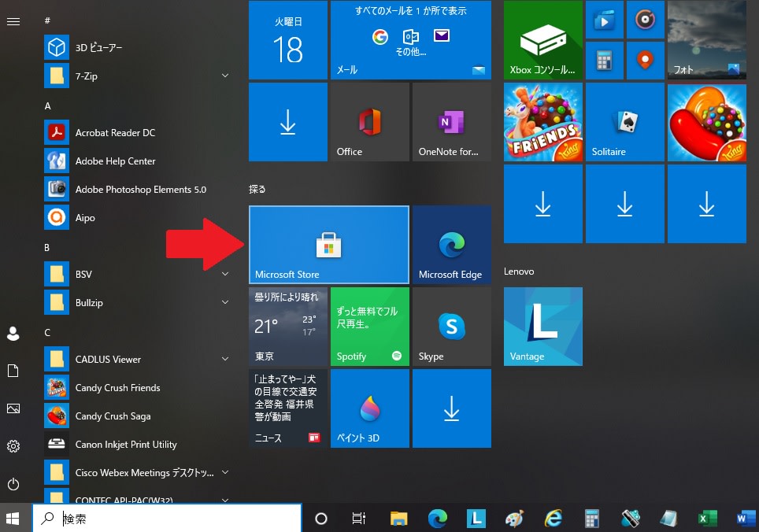Open Calculator from the taskbar
The width and height of the screenshot is (759, 532).
[x=591, y=519]
